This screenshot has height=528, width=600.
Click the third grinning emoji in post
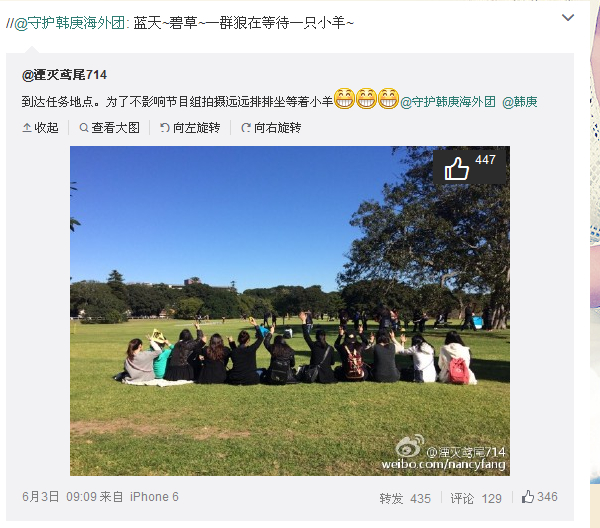[x=388, y=99]
